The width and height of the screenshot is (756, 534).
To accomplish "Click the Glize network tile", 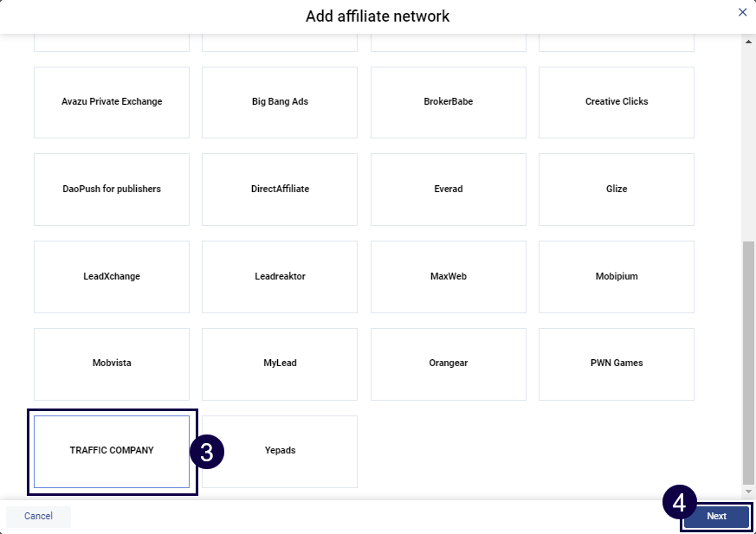I will tap(617, 190).
